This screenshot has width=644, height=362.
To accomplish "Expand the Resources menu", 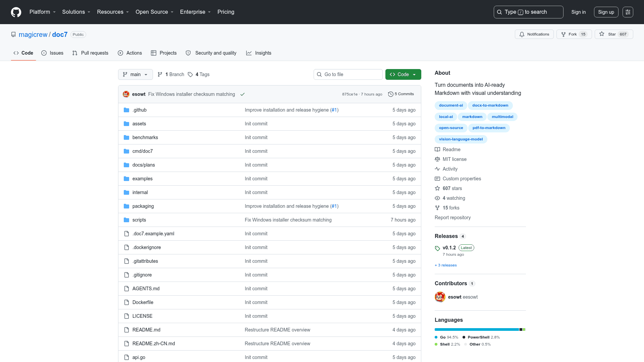I will pyautogui.click(x=113, y=12).
